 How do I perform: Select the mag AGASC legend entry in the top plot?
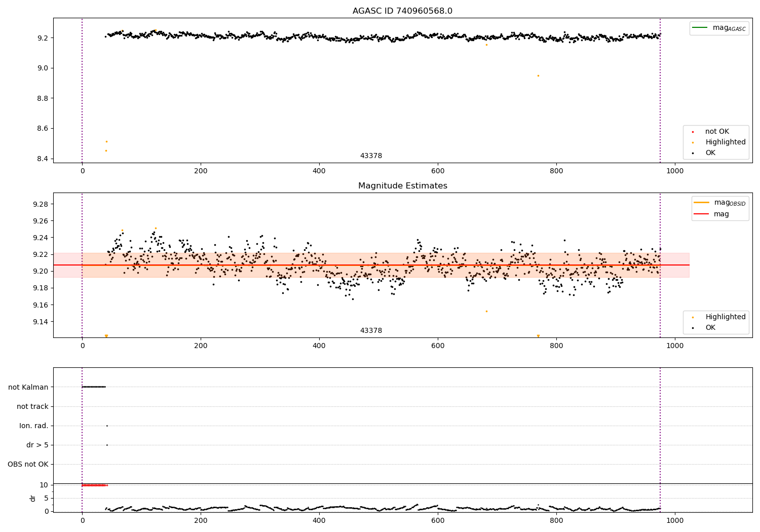pyautogui.click(x=719, y=28)
